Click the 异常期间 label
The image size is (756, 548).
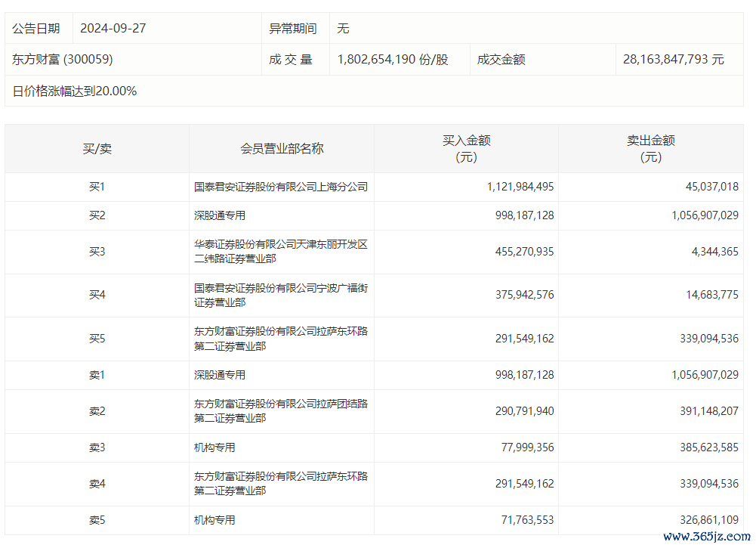(293, 29)
